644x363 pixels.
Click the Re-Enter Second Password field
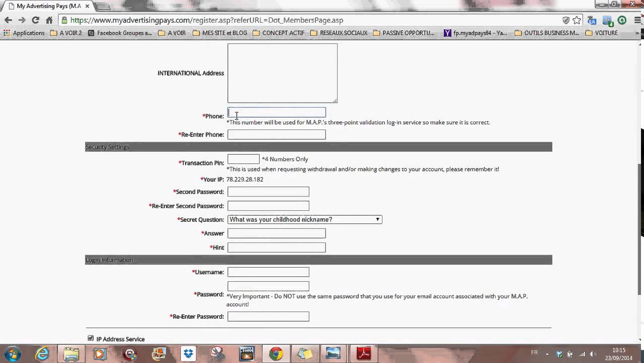tap(268, 206)
